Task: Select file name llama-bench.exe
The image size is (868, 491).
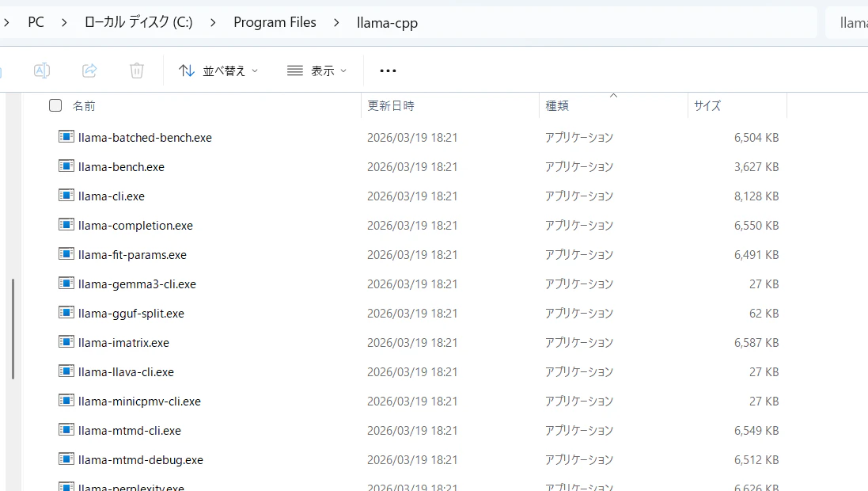Action: (121, 167)
